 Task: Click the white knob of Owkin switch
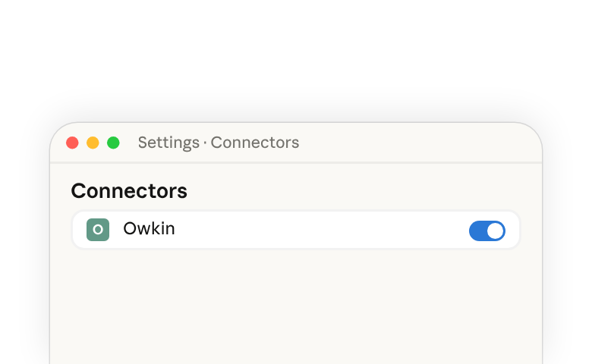[x=496, y=231]
